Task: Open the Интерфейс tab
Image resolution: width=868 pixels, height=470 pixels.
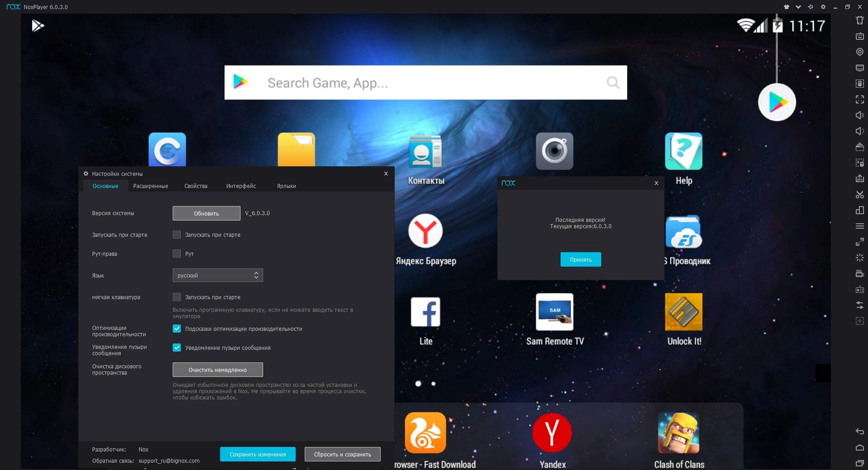Action: coord(241,186)
